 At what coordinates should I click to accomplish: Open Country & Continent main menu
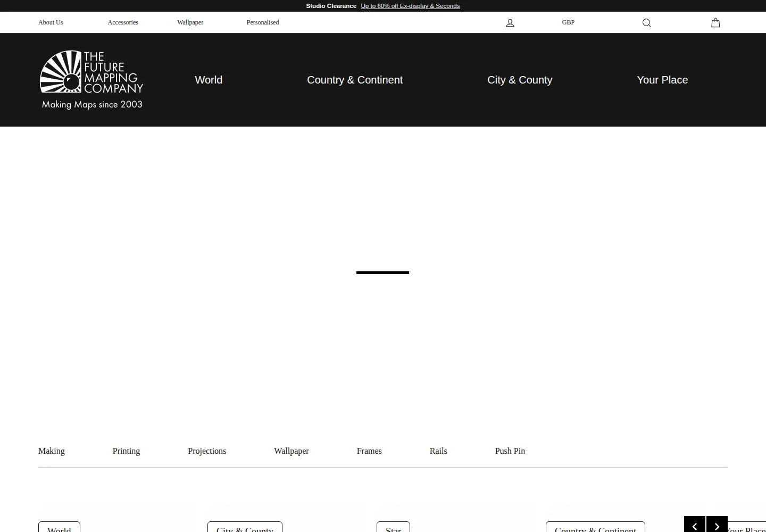(x=355, y=80)
